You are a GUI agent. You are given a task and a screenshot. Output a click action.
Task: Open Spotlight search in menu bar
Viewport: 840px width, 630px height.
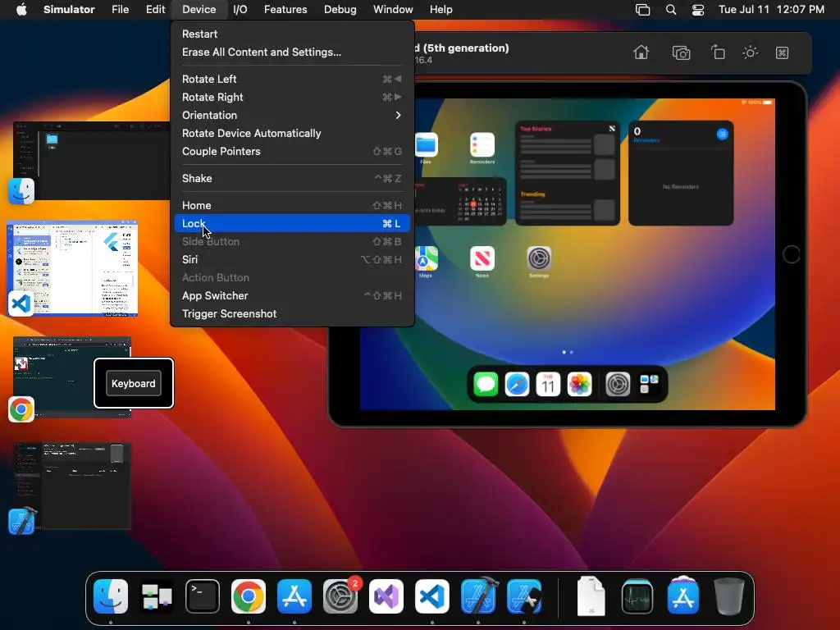[671, 10]
